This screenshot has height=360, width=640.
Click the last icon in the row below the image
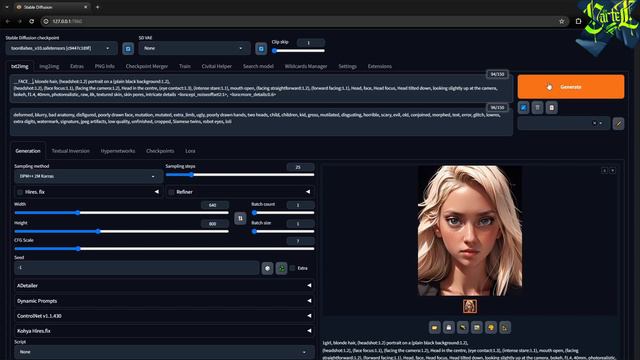pos(504,327)
